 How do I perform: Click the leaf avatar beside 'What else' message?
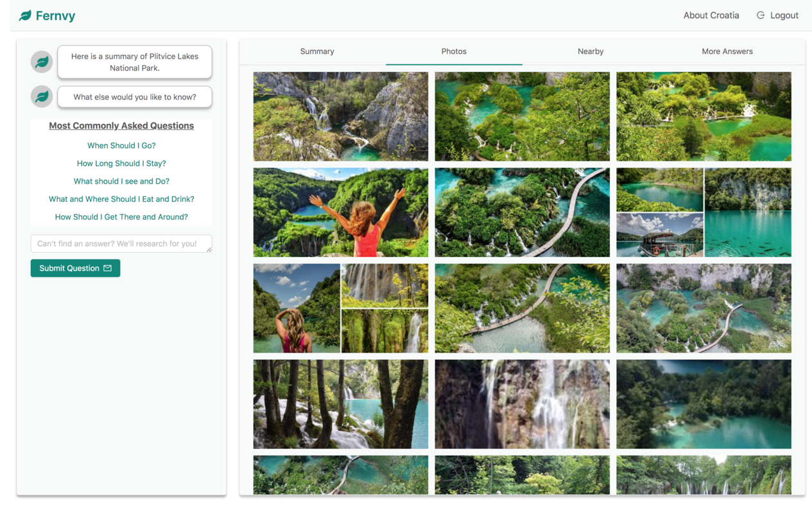tap(41, 96)
